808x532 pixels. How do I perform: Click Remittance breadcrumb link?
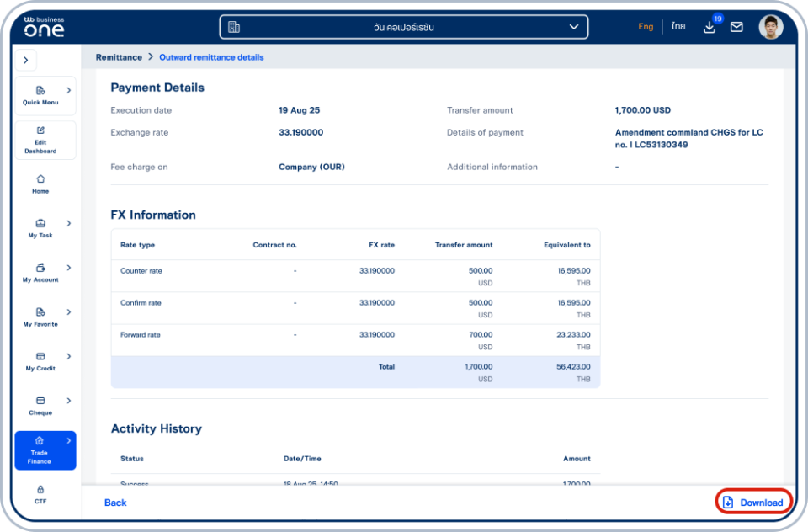coord(119,57)
